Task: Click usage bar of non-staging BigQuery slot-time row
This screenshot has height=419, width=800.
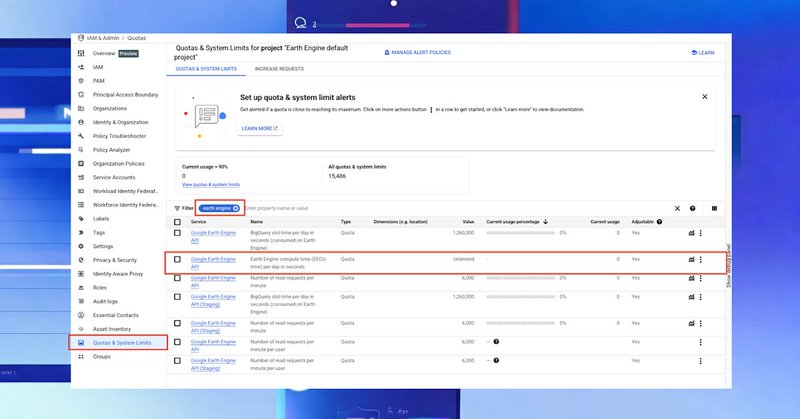Action: (x=520, y=233)
